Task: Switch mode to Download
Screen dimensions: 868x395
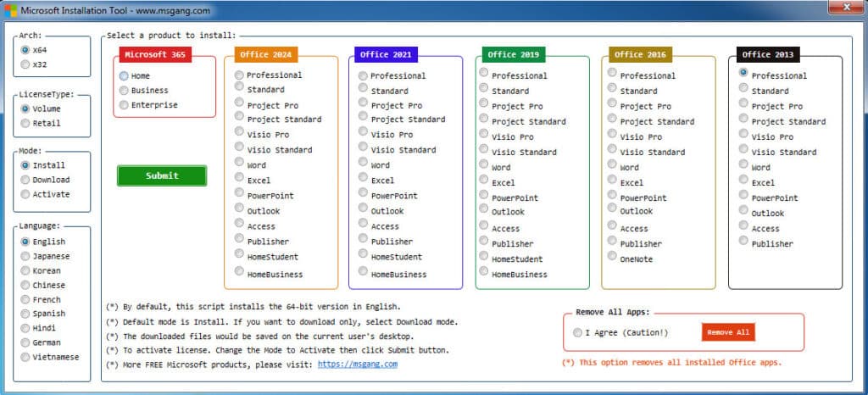Action: (x=25, y=180)
